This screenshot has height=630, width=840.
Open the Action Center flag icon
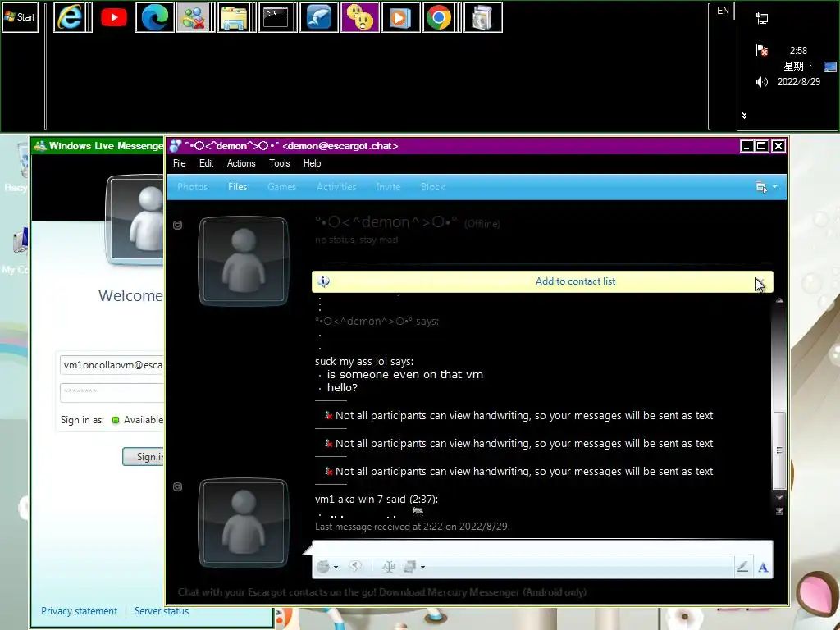coord(762,50)
